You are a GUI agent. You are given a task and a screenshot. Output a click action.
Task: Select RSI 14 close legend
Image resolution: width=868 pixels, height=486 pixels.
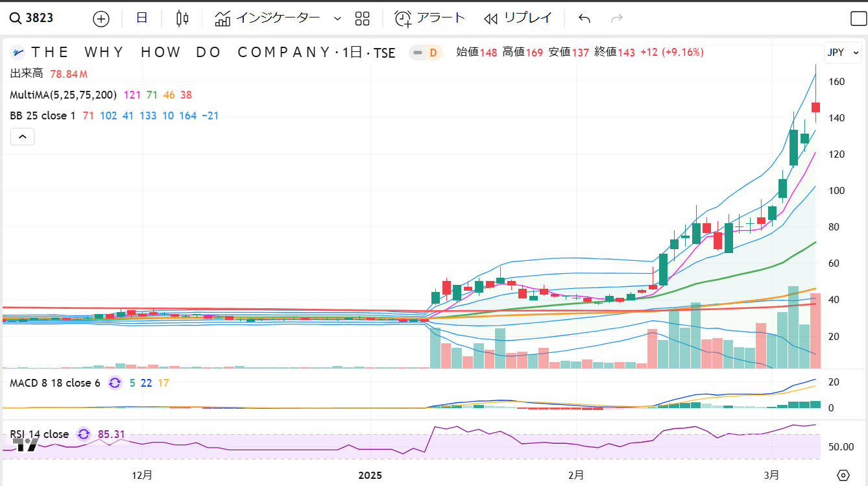point(39,434)
